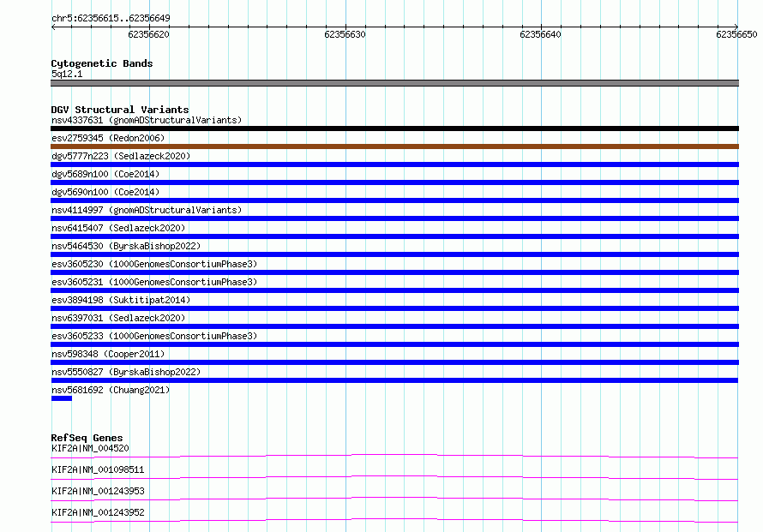Open variant nsv6397031 (Sedlazeck2020) label
763x532 pixels.
coord(118,318)
